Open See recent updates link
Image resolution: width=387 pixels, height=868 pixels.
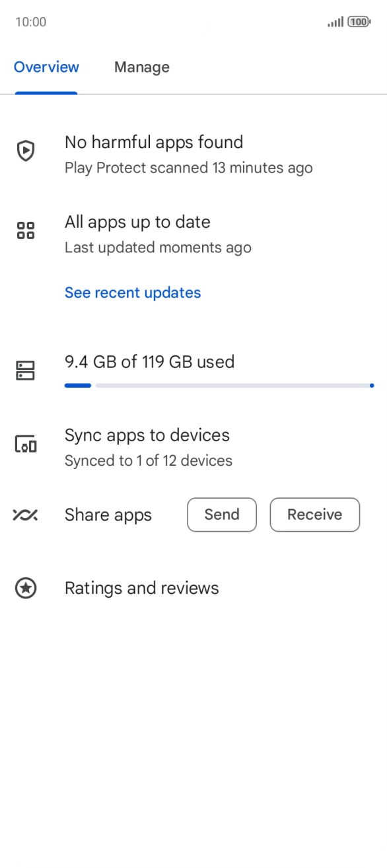point(133,293)
